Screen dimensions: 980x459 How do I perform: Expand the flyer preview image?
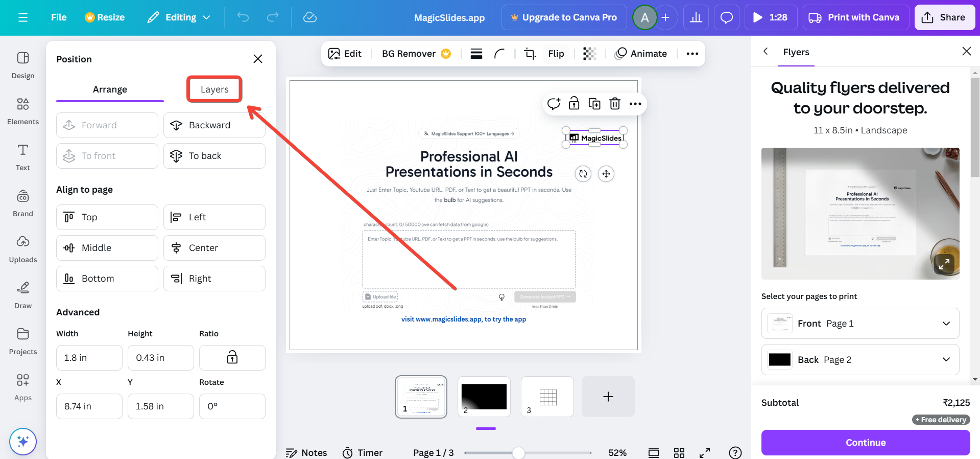(x=944, y=264)
